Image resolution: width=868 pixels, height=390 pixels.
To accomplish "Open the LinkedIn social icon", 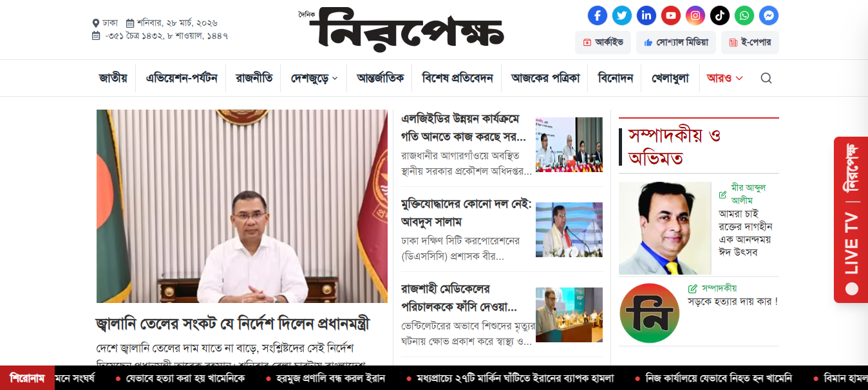I will 646,15.
